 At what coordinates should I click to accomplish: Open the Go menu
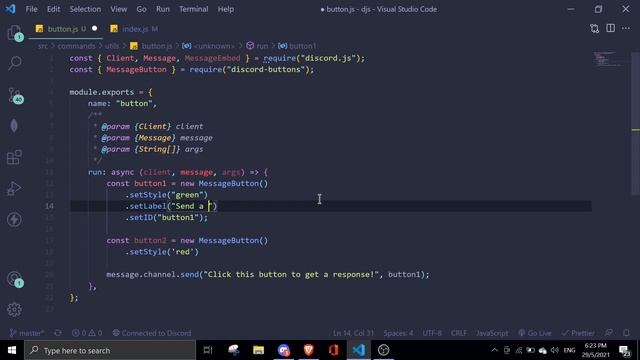coord(141,9)
